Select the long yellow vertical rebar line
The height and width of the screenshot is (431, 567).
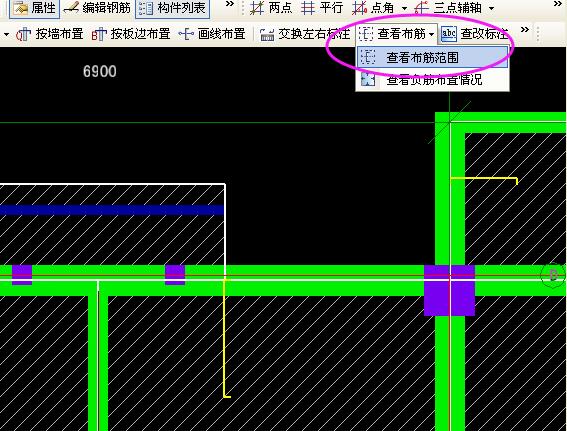[225, 338]
